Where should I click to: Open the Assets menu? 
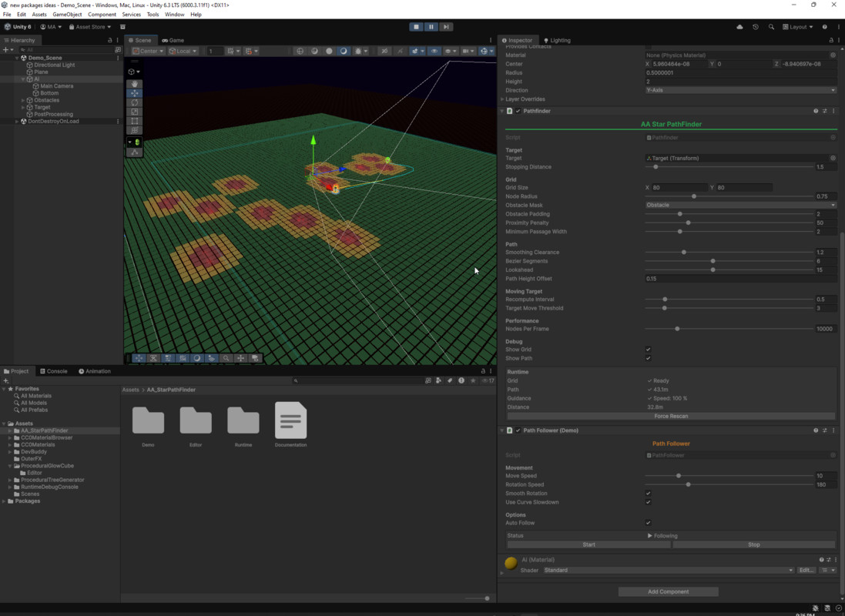tap(39, 15)
